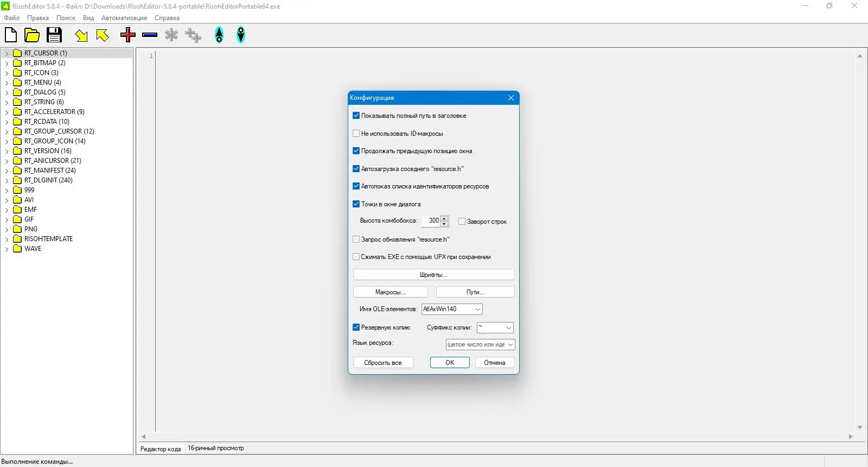Screen dimensions: 868x467
Task: Expand the 999 tree node
Action: point(7,190)
